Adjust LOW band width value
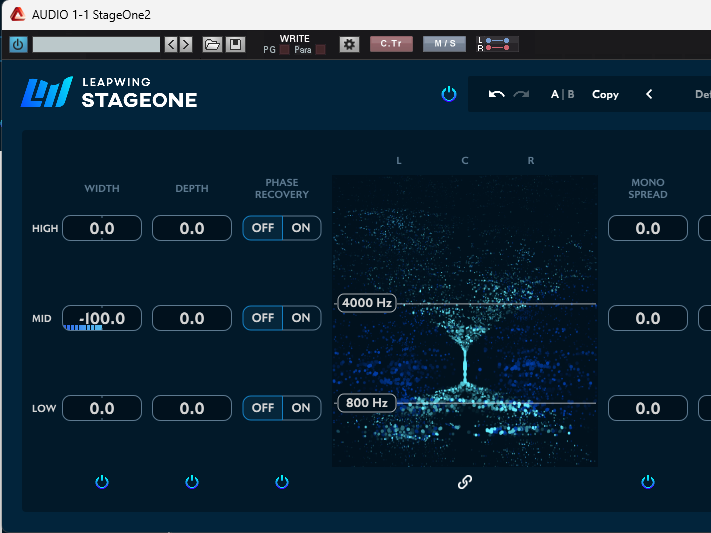Screen dimensions: 711x533 click(102, 408)
